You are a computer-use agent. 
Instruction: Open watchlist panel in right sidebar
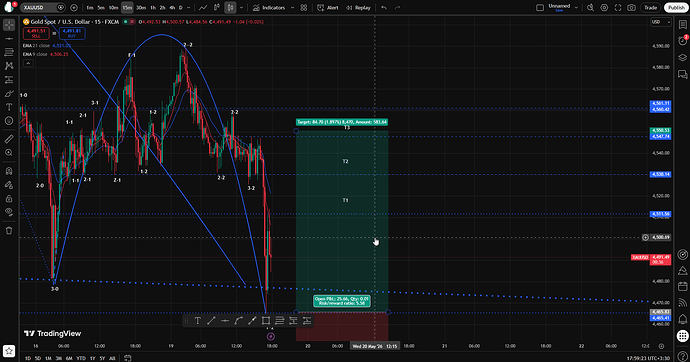(x=683, y=25)
